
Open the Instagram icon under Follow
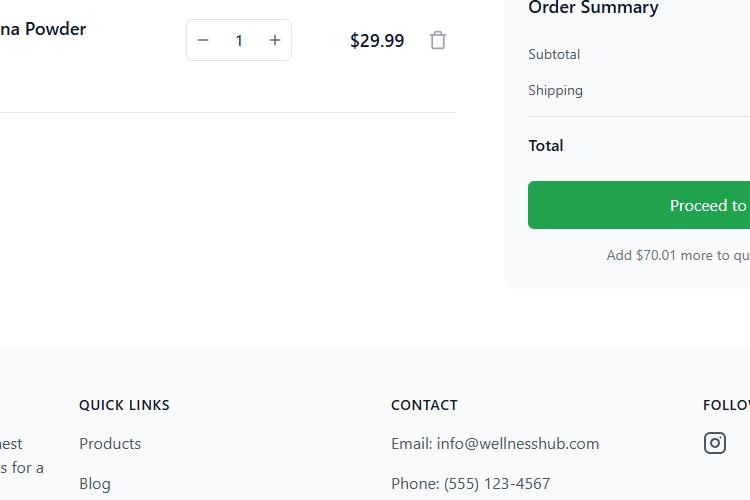(x=715, y=443)
